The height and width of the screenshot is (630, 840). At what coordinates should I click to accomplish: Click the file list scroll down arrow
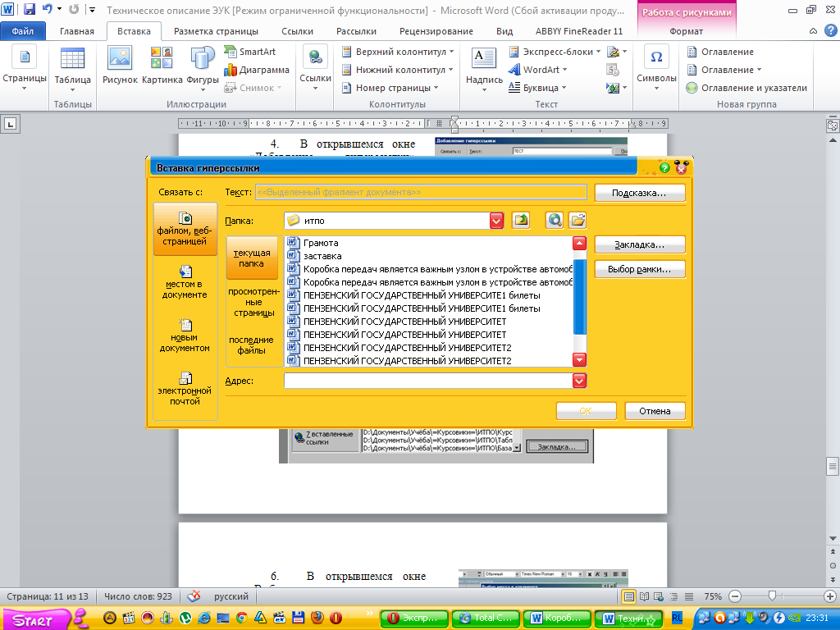click(580, 359)
